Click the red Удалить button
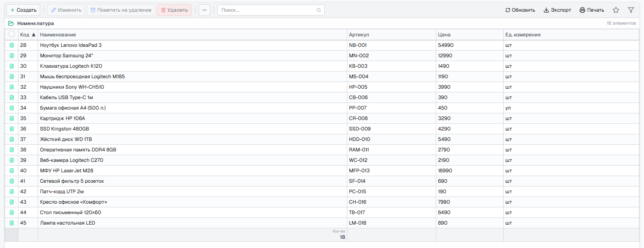The width and height of the screenshot is (644, 248). click(x=174, y=10)
